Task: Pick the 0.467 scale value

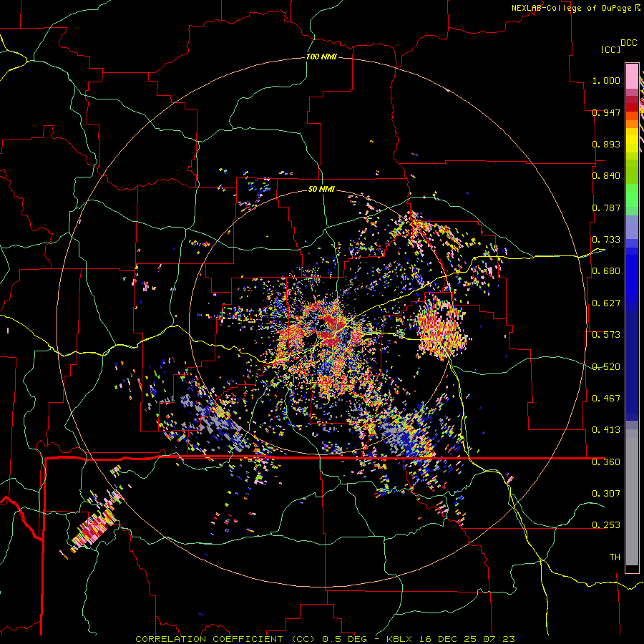Action: [x=606, y=399]
